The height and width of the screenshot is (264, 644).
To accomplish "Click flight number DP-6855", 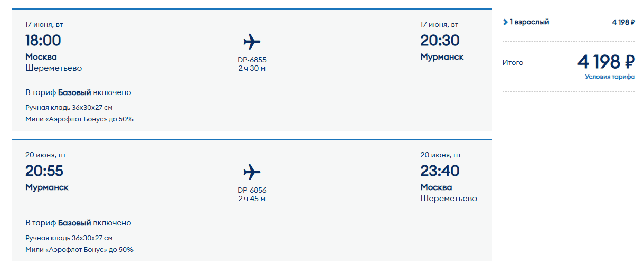I will [252, 60].
